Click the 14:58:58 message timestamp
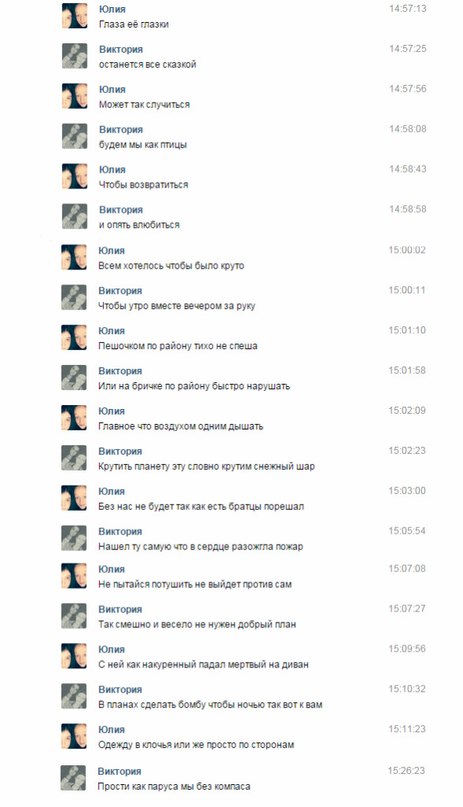The image size is (463, 807). (x=407, y=209)
